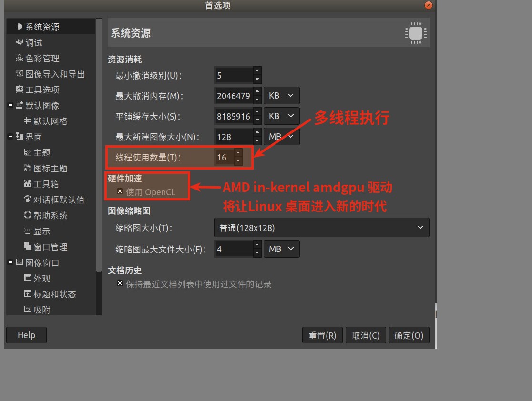Click the Help button
Image resolution: width=532 pixels, height=401 pixels.
point(26,335)
